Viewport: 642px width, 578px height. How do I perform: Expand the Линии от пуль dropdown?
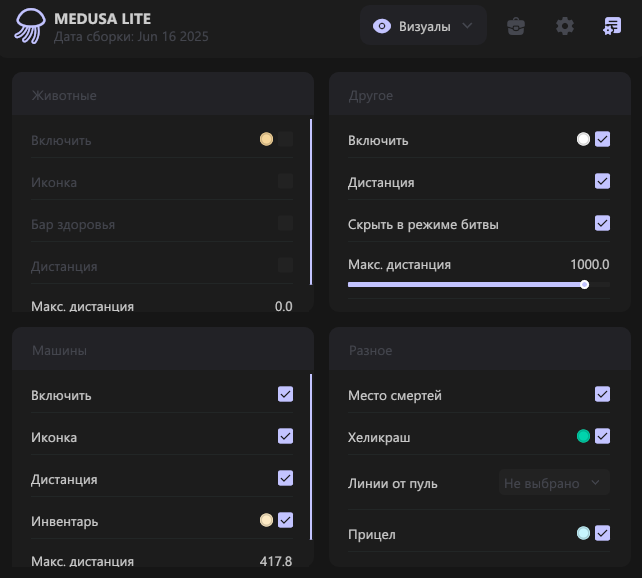click(x=554, y=483)
